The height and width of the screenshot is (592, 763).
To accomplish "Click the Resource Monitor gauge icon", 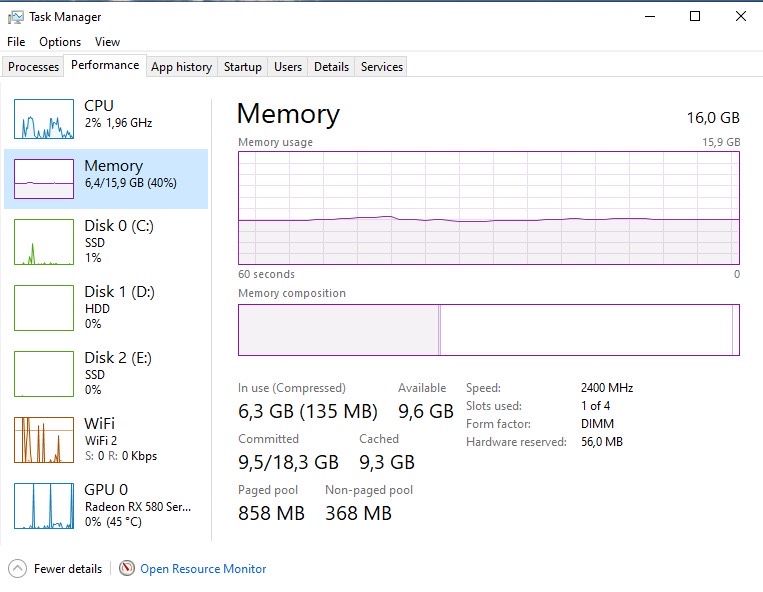I will [x=127, y=568].
